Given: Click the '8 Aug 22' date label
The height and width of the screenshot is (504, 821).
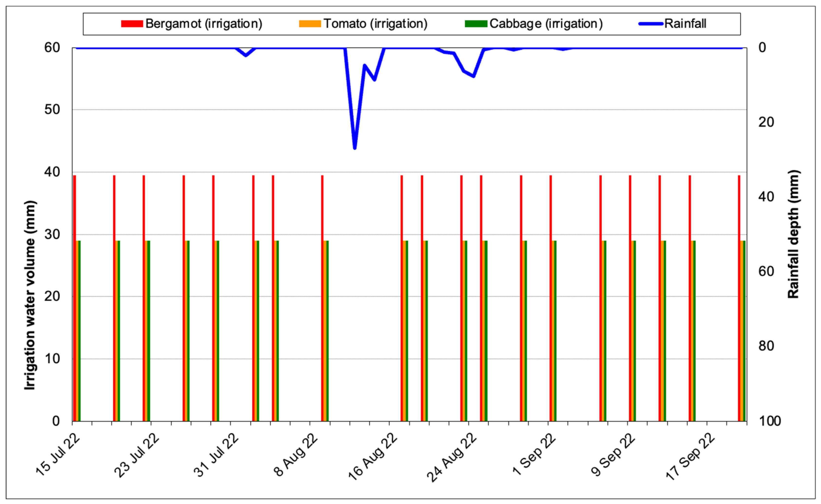Looking at the screenshot, I should pos(295,455).
